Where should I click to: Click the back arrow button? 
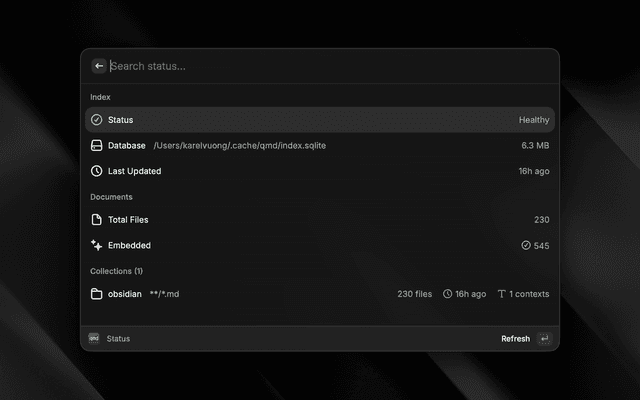pos(99,66)
